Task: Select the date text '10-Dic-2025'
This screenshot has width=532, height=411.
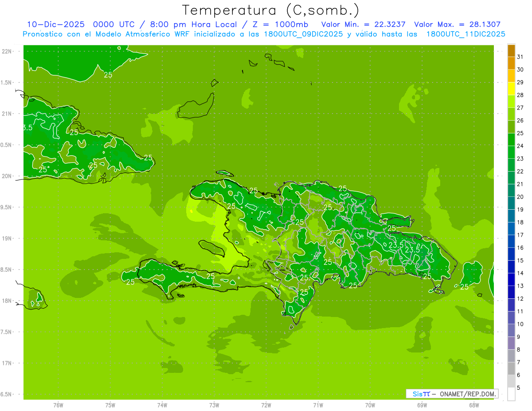Action: 56,24
